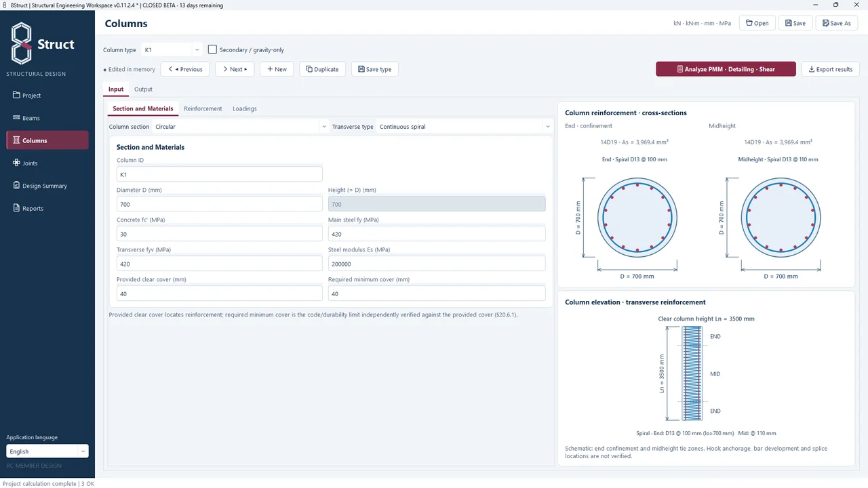Open Transverse type Continuous spiral dropdown
Image resolution: width=868 pixels, height=488 pixels.
pyautogui.click(x=464, y=127)
